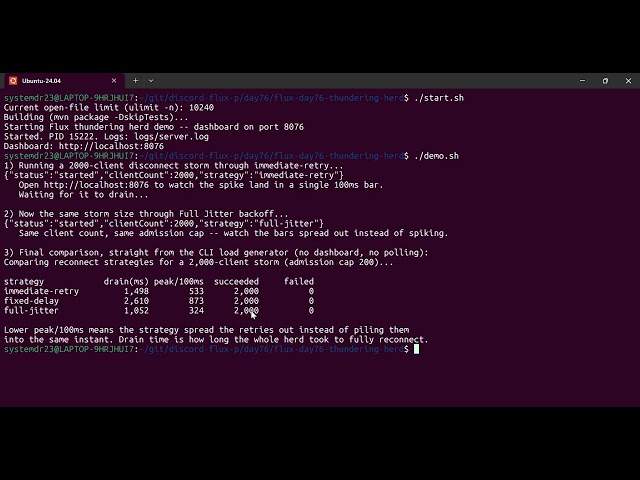Click 'Started. PID 15222' log line
The width and height of the screenshot is (640, 480).
pyautogui.click(x=106, y=137)
